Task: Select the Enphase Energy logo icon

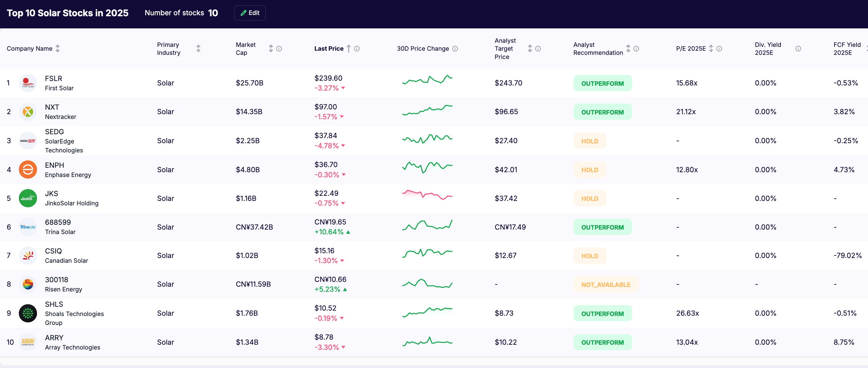Action: click(x=28, y=169)
